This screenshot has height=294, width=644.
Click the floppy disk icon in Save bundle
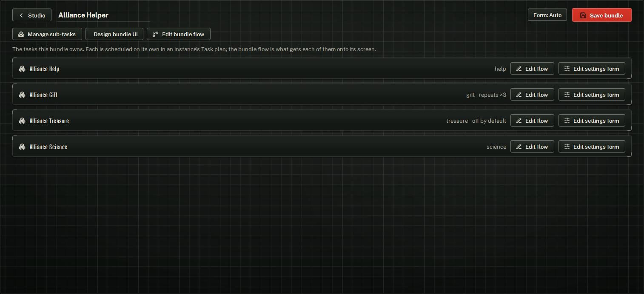pyautogui.click(x=583, y=15)
